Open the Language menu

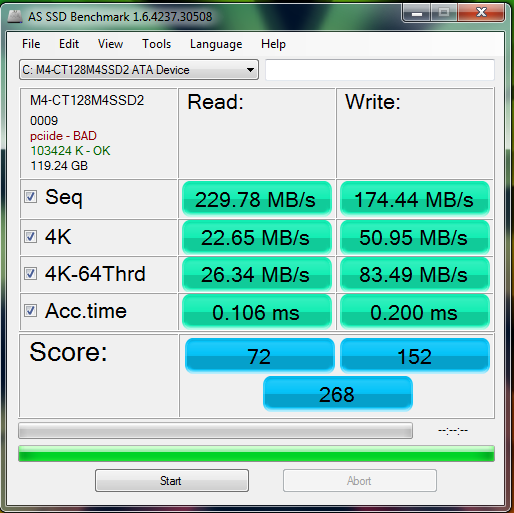pos(216,44)
